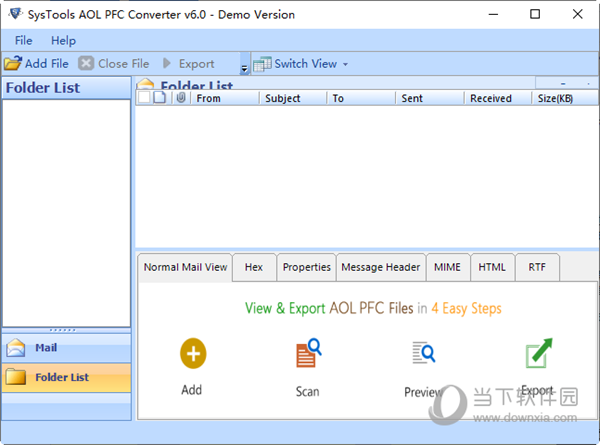Open the Help menu

pyautogui.click(x=64, y=40)
